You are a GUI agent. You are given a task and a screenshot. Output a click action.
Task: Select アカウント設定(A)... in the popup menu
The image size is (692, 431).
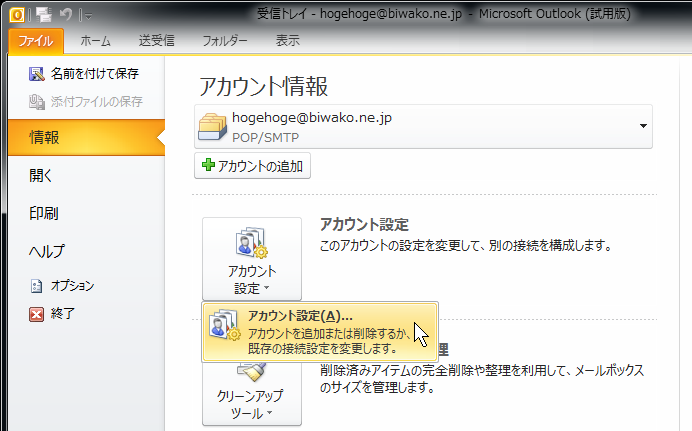coord(320,332)
